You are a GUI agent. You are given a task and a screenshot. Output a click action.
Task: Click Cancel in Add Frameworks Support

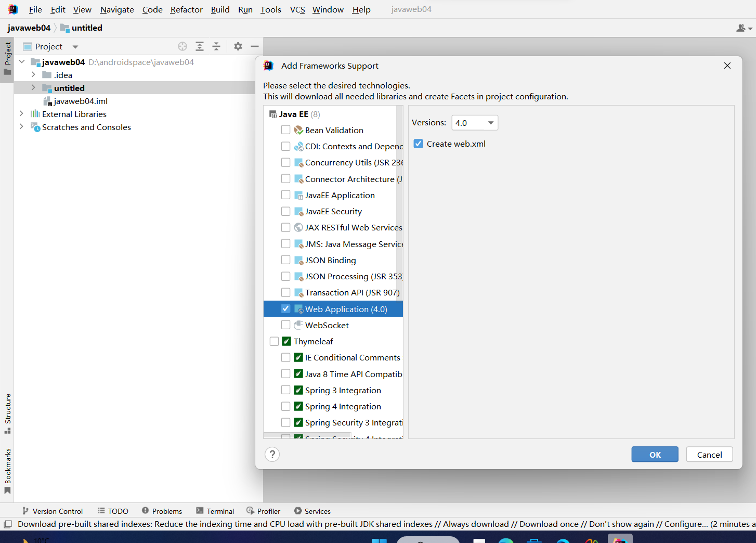pyautogui.click(x=709, y=454)
